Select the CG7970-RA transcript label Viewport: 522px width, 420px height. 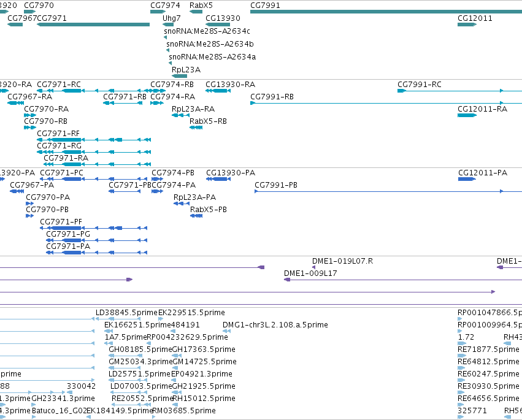[x=46, y=109]
